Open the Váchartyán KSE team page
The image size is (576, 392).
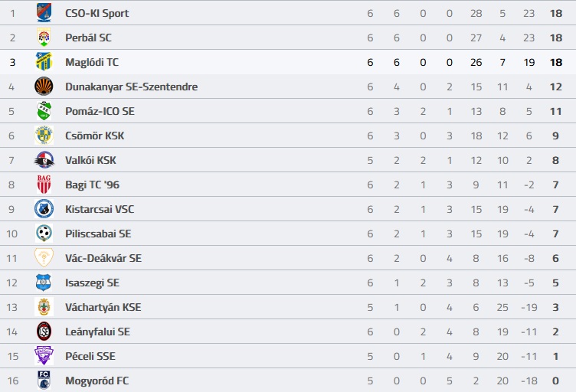(x=103, y=307)
